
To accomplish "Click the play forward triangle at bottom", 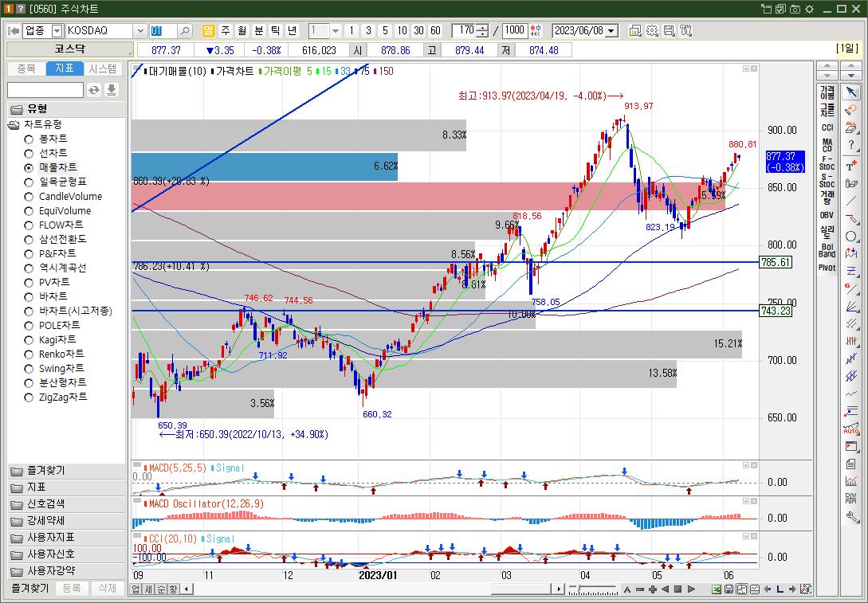I will pos(691,589).
